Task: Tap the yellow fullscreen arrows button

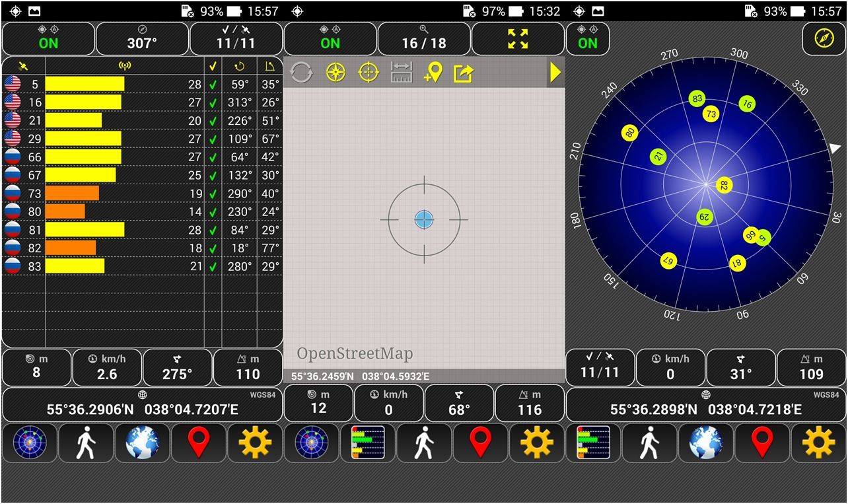Action: (518, 38)
